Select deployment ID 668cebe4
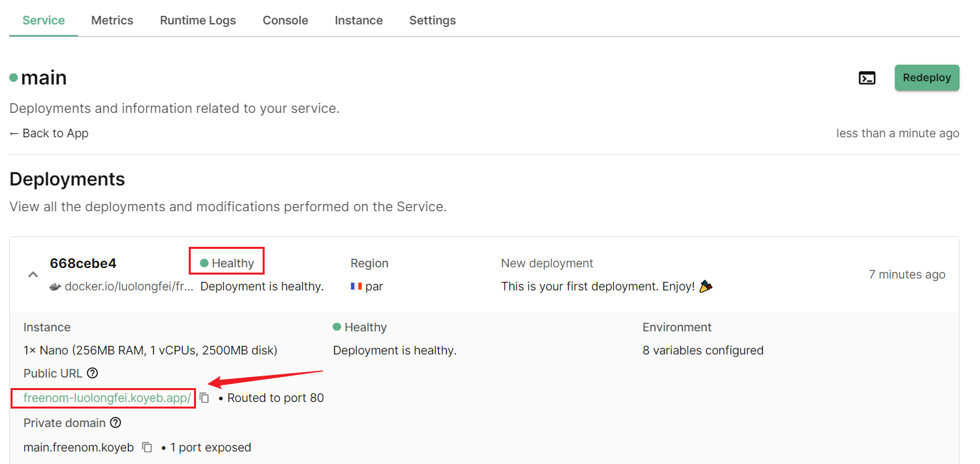Image resolution: width=980 pixels, height=464 pixels. pyautogui.click(x=83, y=263)
